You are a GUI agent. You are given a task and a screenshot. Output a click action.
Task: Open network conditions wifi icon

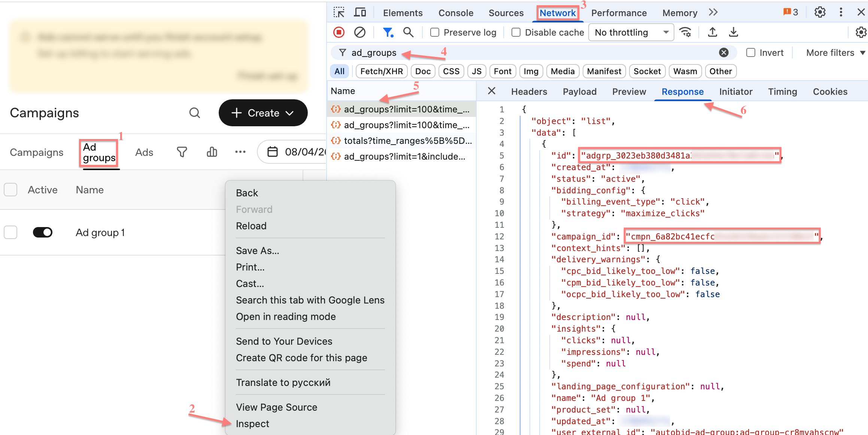pyautogui.click(x=685, y=33)
